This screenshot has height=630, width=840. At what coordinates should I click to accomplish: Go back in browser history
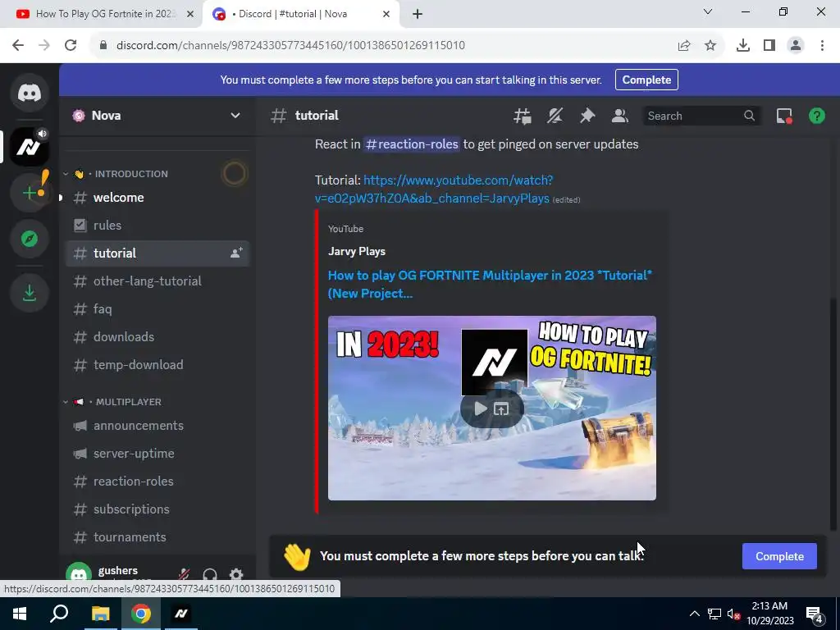(18, 45)
